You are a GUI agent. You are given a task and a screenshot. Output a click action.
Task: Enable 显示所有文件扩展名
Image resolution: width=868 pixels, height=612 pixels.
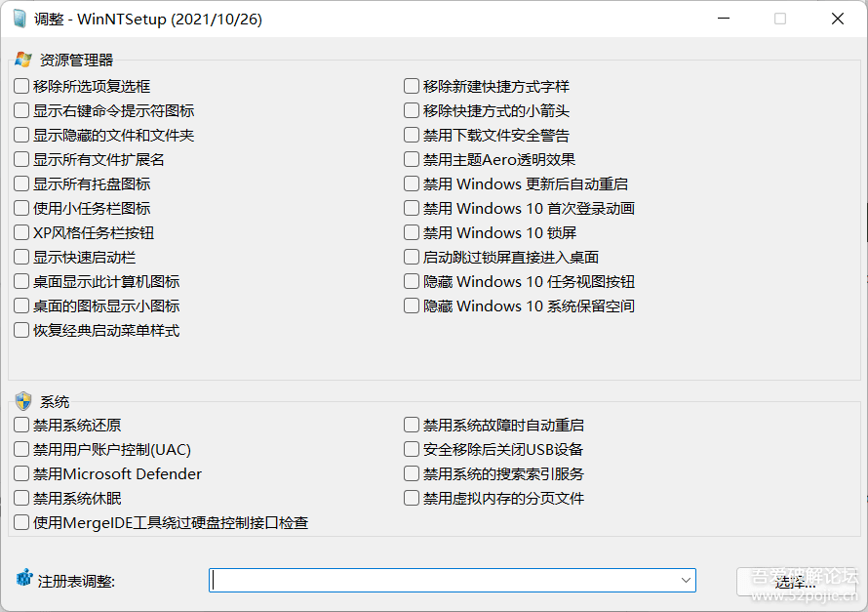(21, 159)
